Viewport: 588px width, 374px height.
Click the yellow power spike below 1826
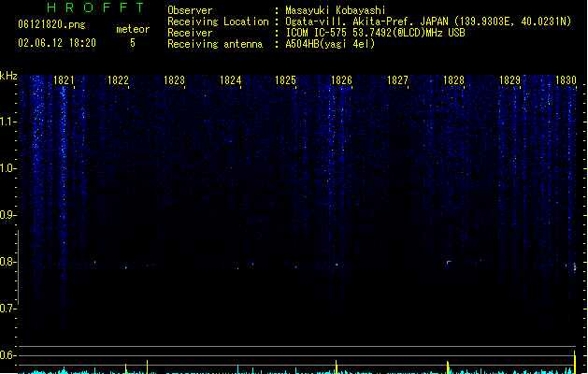336,367
